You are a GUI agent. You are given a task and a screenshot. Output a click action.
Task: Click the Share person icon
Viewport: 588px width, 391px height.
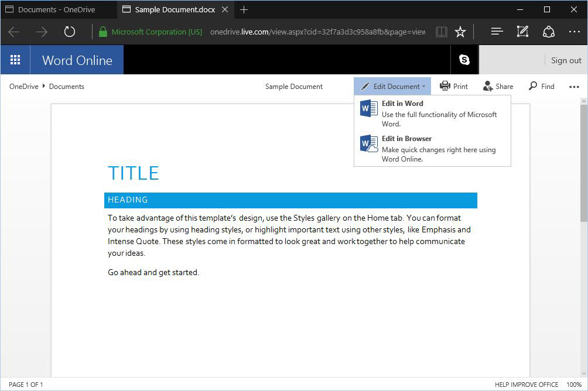point(487,86)
